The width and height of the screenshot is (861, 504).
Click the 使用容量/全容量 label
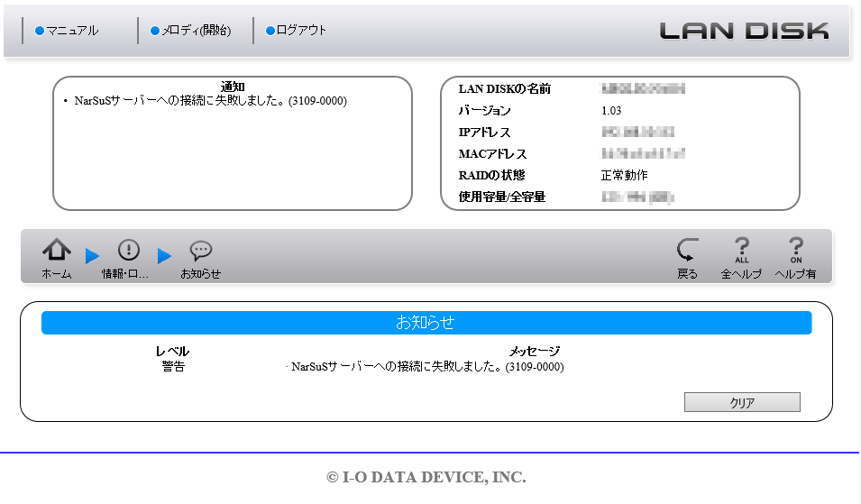(x=502, y=197)
